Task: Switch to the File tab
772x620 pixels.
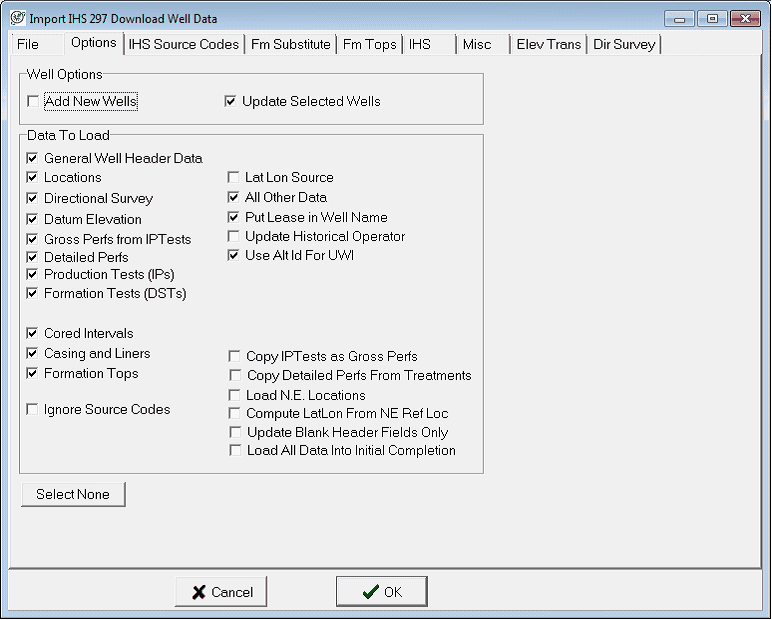Action: click(x=28, y=44)
